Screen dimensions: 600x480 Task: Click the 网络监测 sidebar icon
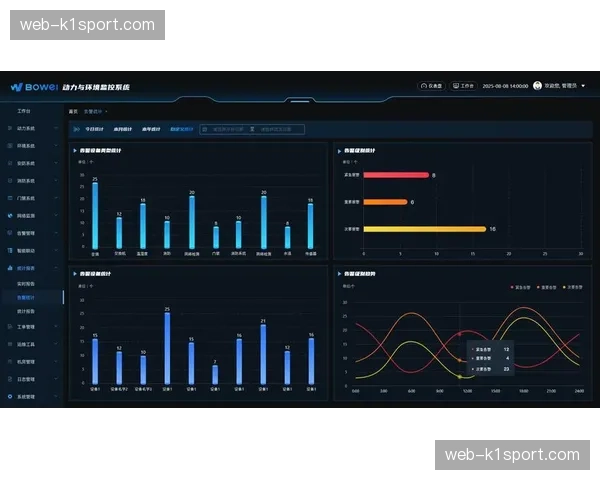(x=11, y=215)
